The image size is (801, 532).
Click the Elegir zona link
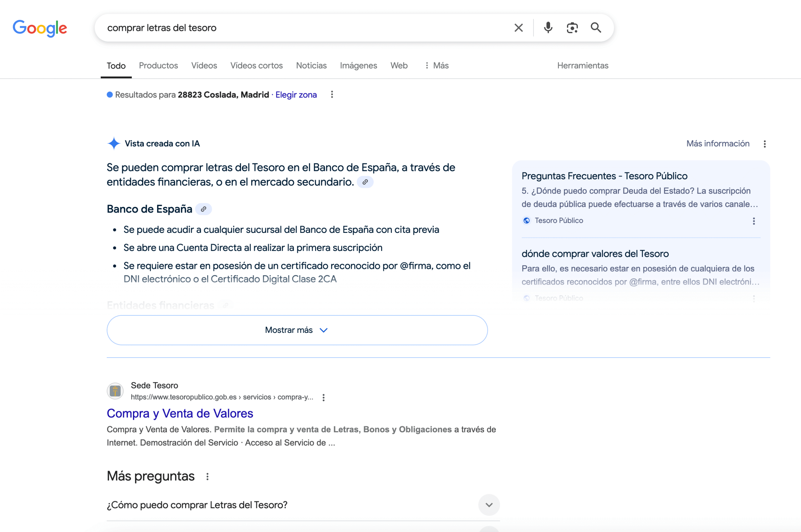pos(296,95)
